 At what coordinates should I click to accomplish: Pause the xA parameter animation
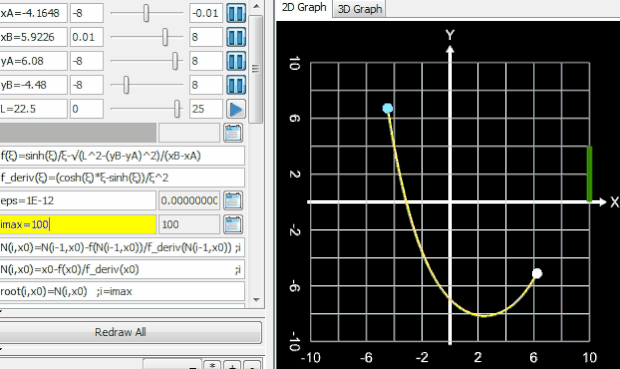click(236, 13)
